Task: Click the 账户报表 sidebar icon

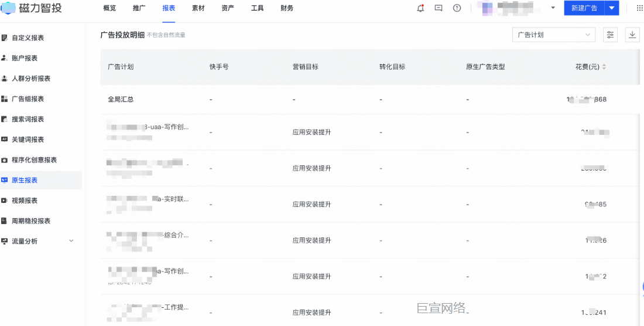Action: (5, 58)
